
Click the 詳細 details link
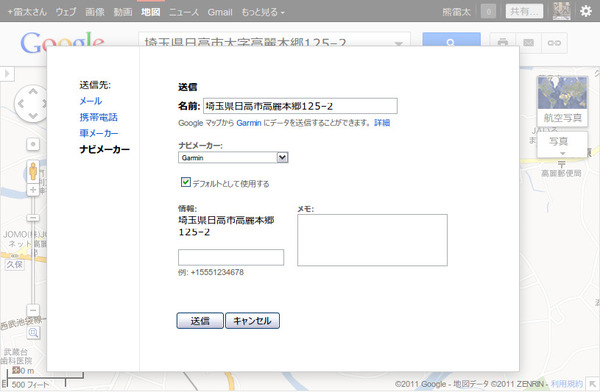pyautogui.click(x=382, y=123)
